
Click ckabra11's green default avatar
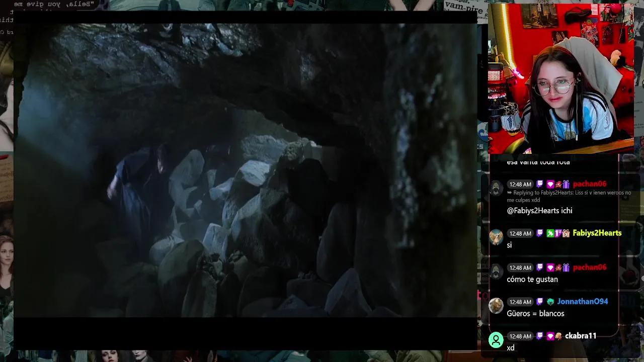(x=496, y=340)
